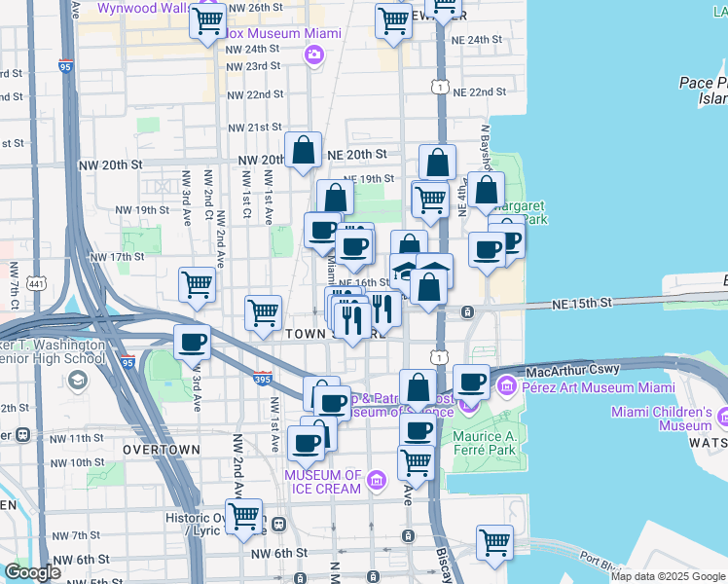Select Pérez Art Museum Miami label
The image size is (728, 584).
click(599, 387)
